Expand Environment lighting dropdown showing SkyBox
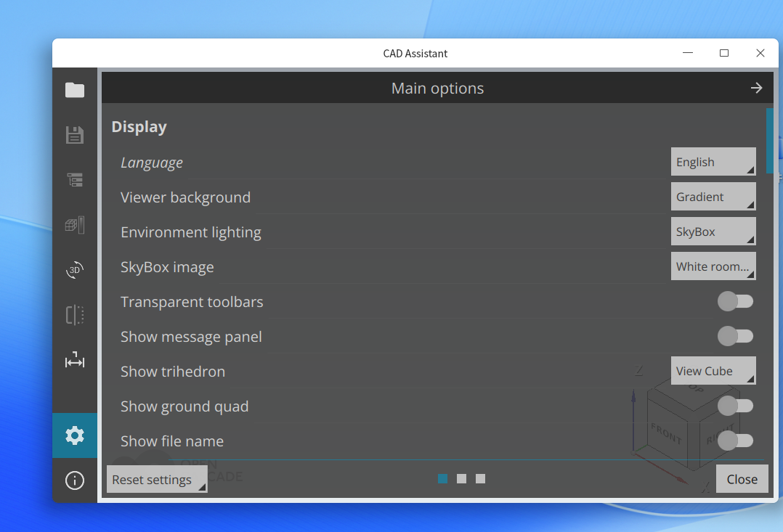Viewport: 783px width, 532px height. coord(713,232)
